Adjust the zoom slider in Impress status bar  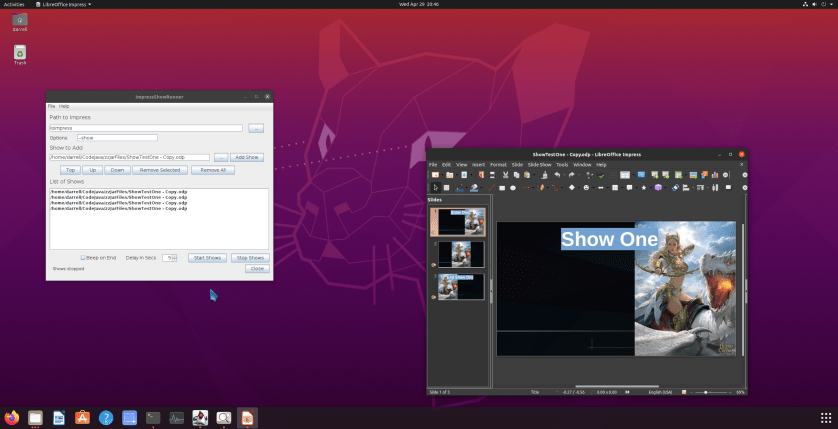[x=708, y=392]
